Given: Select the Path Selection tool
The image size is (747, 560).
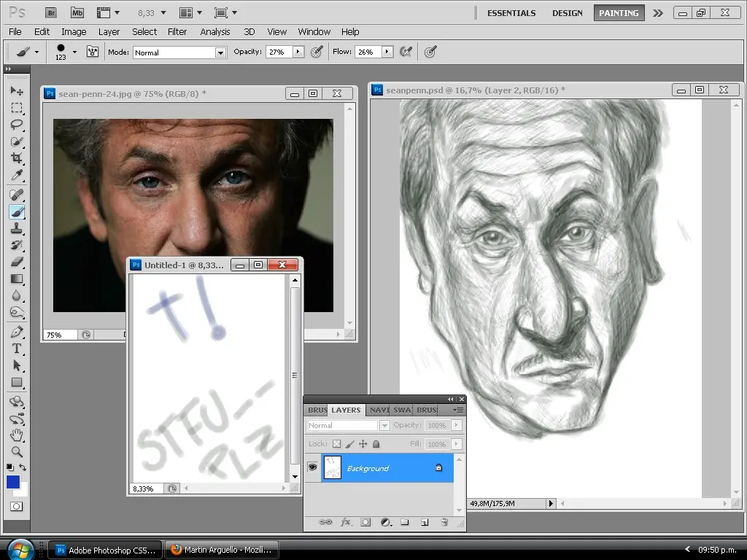Looking at the screenshot, I should pyautogui.click(x=17, y=366).
